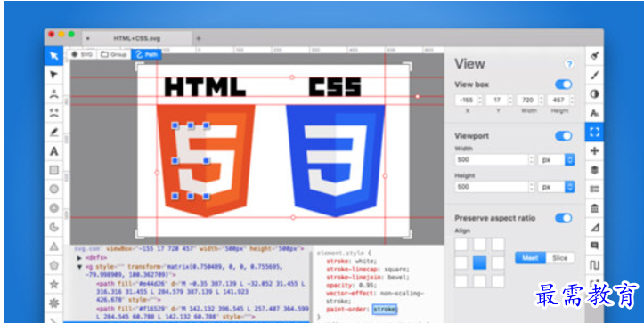Select the Edit (node) arrow tool

pyautogui.click(x=53, y=75)
